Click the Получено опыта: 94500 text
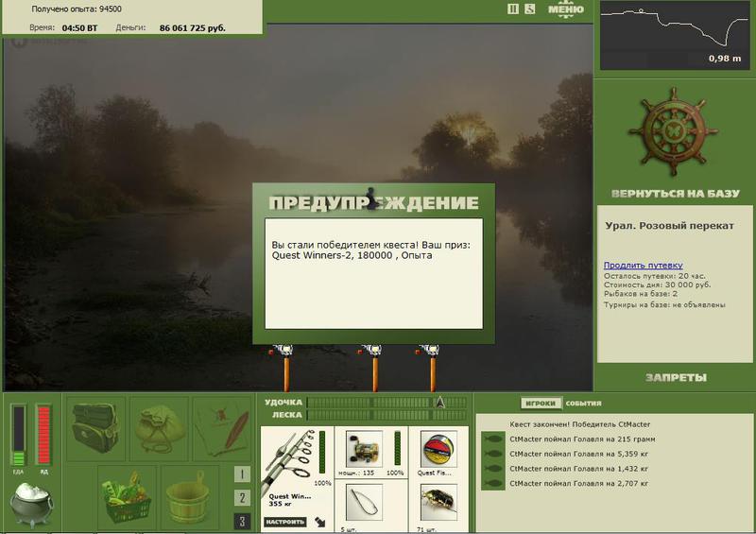This screenshot has width=756, height=534. pos(77,9)
